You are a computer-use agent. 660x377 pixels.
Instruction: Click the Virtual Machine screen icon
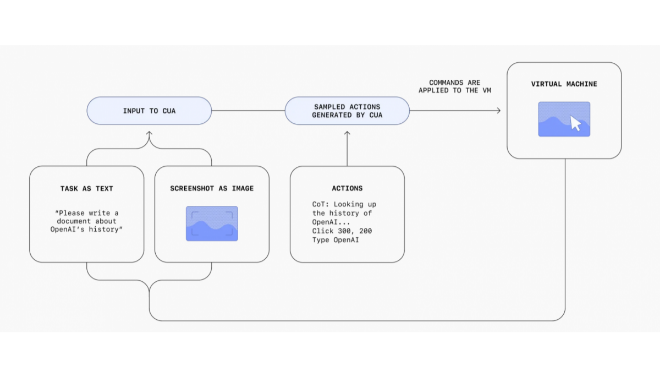coord(564,119)
